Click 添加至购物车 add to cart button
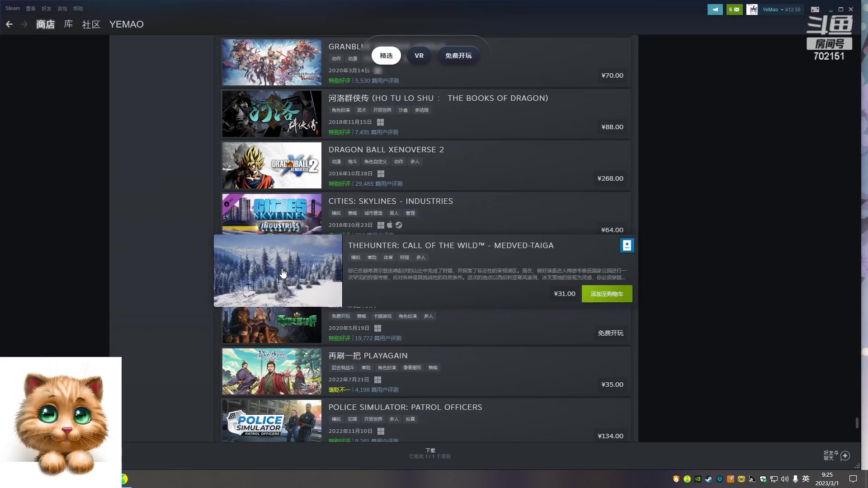The width and height of the screenshot is (868, 488). click(x=607, y=294)
